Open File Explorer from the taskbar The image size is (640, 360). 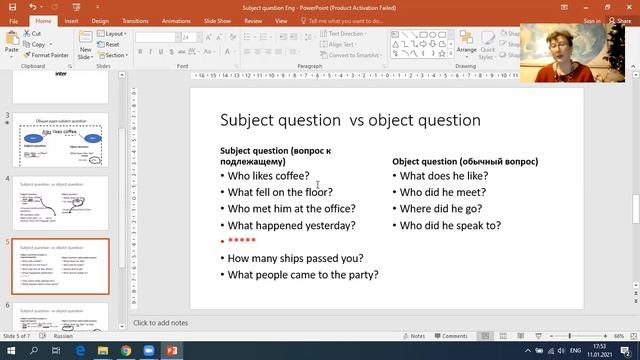[x=103, y=351]
